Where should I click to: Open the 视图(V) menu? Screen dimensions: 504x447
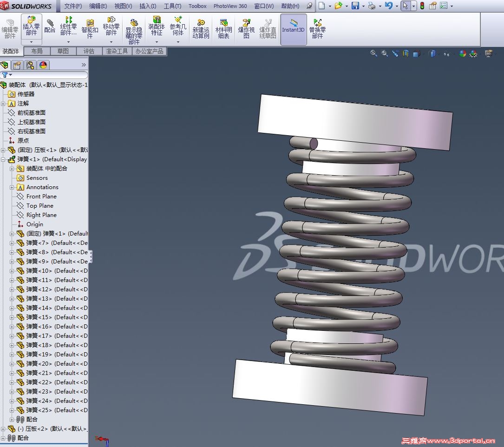coord(123,6)
